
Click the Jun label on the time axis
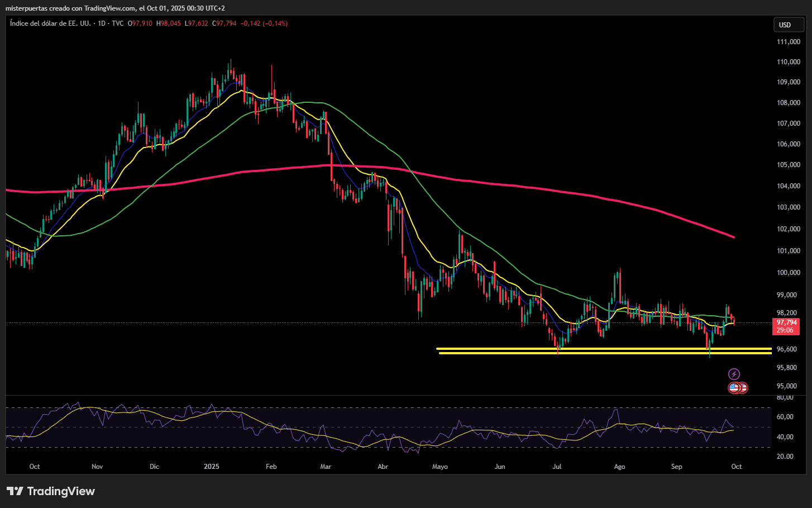point(500,467)
